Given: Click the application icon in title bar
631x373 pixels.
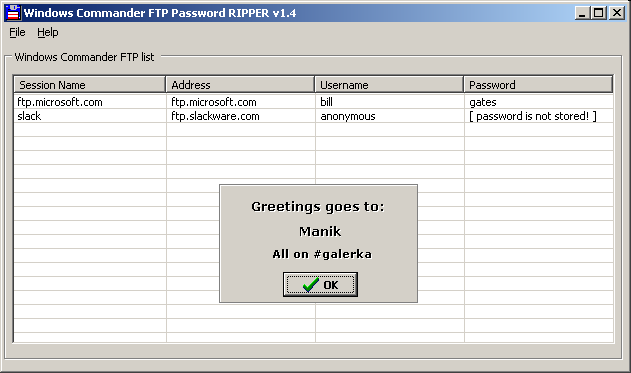Looking at the screenshot, I should pyautogui.click(x=13, y=13).
